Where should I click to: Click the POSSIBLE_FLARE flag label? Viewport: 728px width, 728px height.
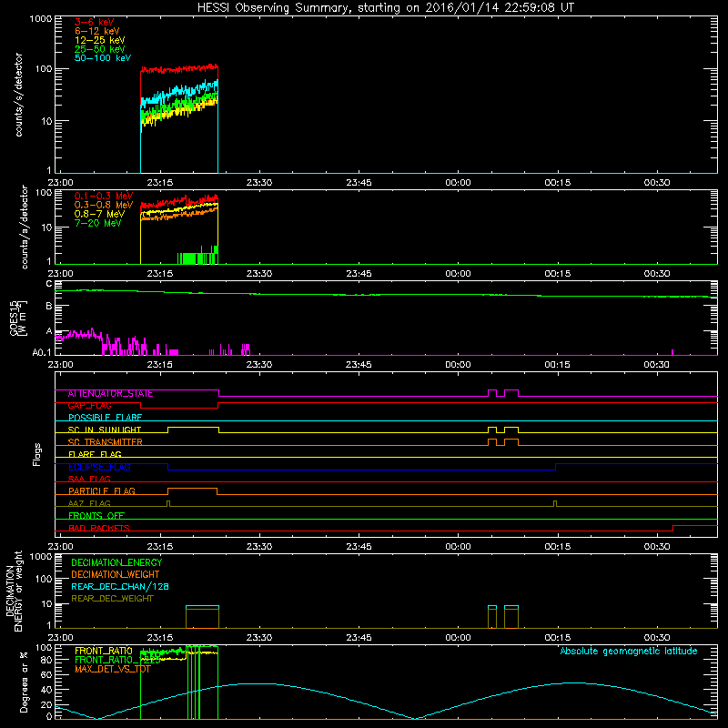coord(105,418)
